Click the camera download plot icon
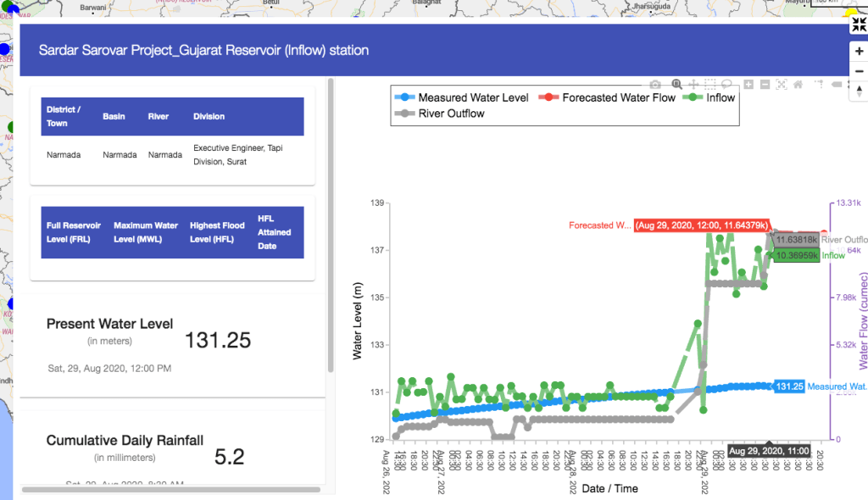The width and height of the screenshot is (868, 500). [655, 85]
